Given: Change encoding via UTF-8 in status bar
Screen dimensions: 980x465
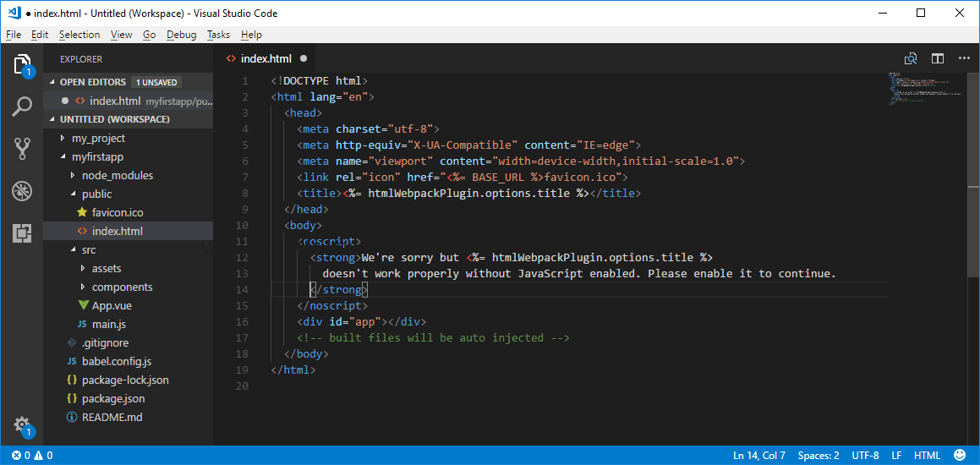Looking at the screenshot, I should click(865, 455).
